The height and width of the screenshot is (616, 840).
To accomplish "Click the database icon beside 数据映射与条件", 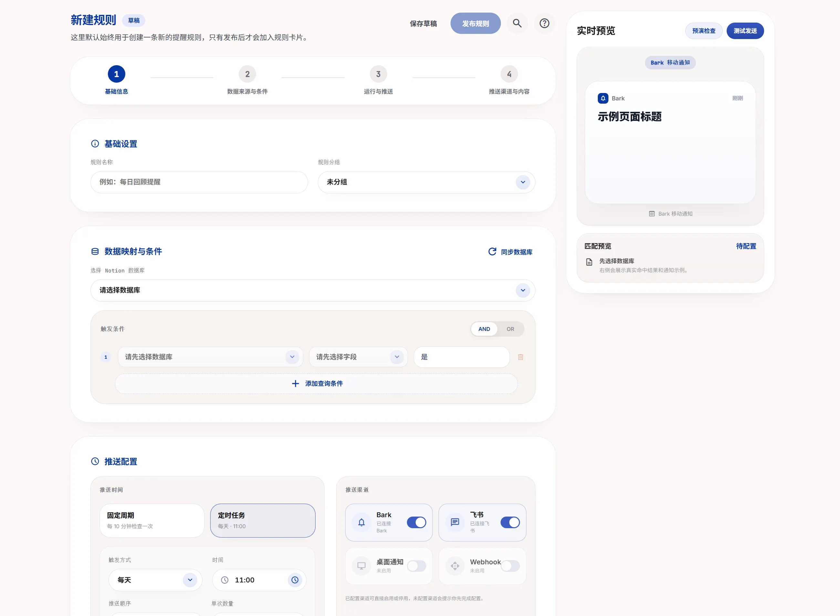I will [x=95, y=251].
